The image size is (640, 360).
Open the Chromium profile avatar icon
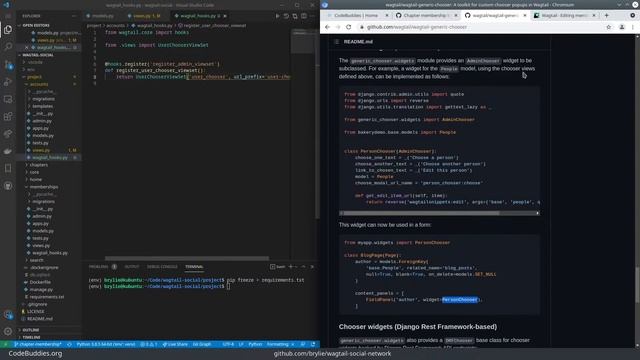pos(622,27)
